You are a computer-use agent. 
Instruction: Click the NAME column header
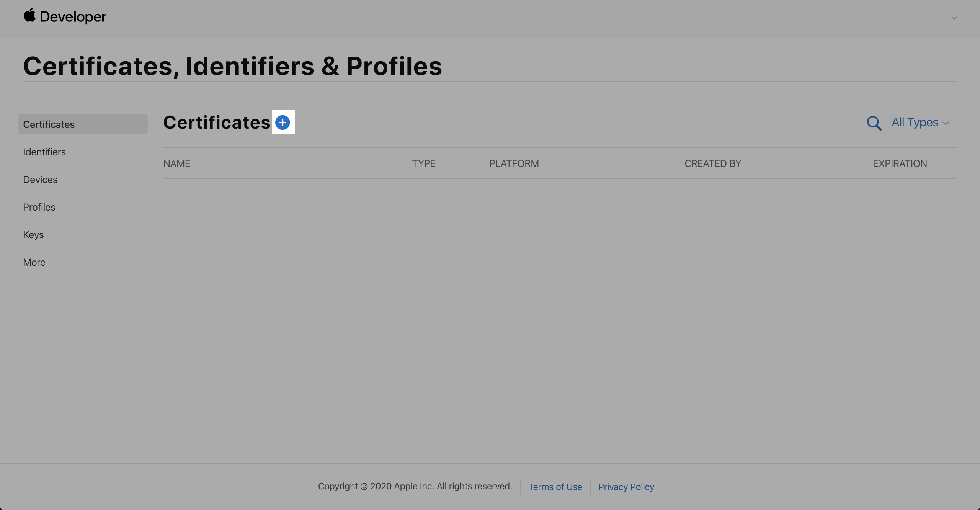[176, 163]
